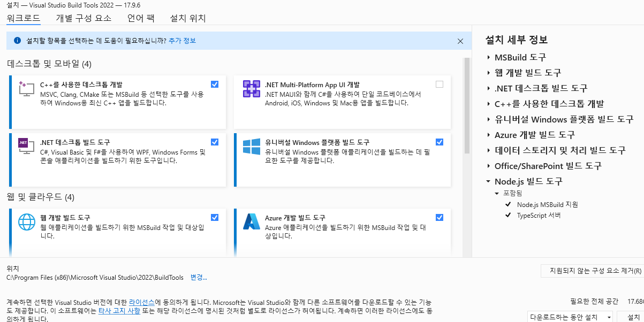Click the 설치 세부 정보 heading

pos(517,40)
